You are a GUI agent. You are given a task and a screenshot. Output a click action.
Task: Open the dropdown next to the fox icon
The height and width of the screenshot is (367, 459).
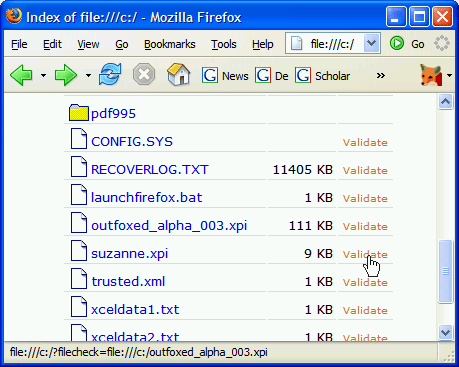(x=449, y=76)
